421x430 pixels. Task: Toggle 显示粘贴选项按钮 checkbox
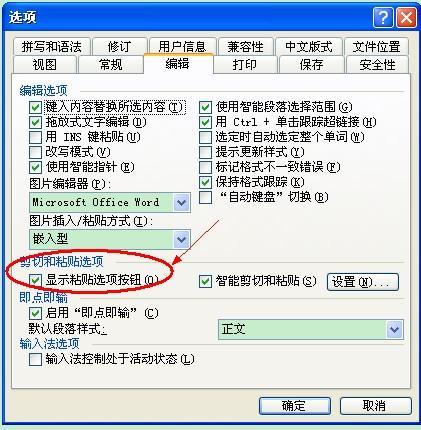(35, 280)
